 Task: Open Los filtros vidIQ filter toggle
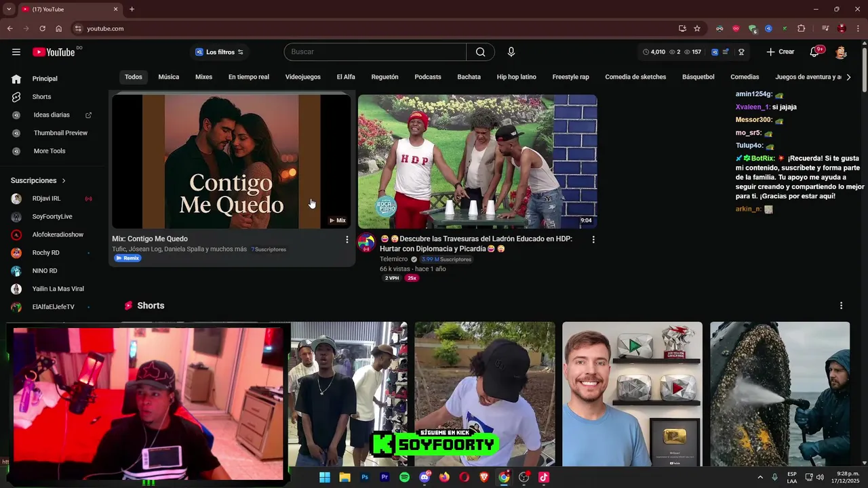point(219,52)
